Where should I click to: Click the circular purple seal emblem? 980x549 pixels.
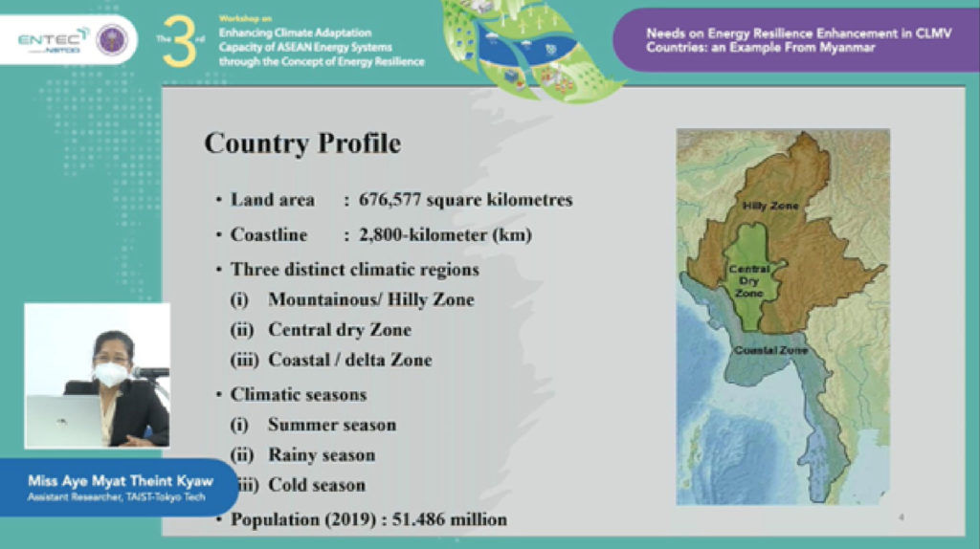tap(112, 40)
